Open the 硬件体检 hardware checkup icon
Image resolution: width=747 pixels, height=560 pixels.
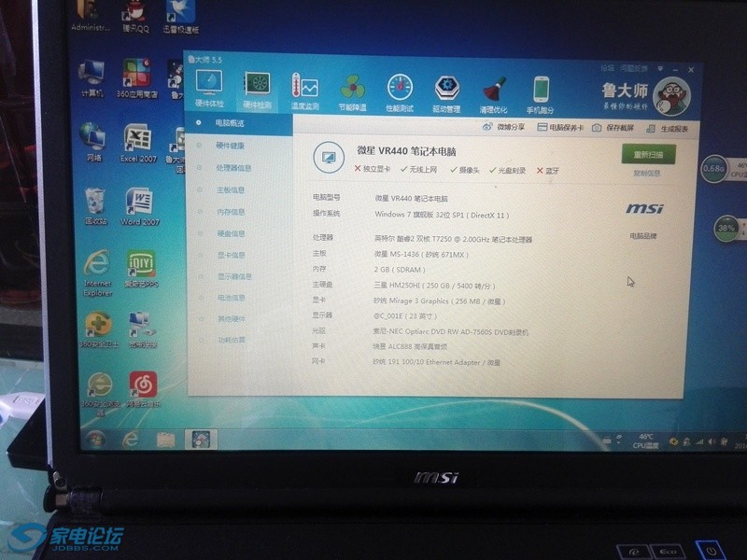coord(208,90)
